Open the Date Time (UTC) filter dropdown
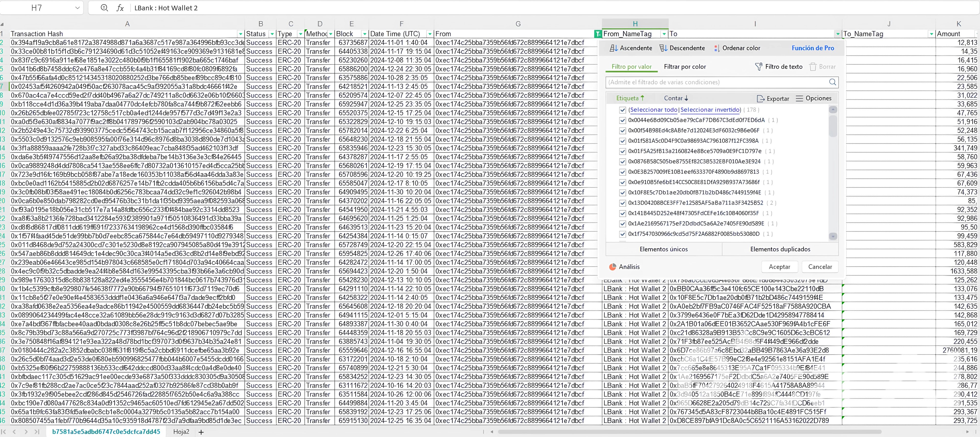Viewport: 980px width, 437px height. pyautogui.click(x=430, y=34)
